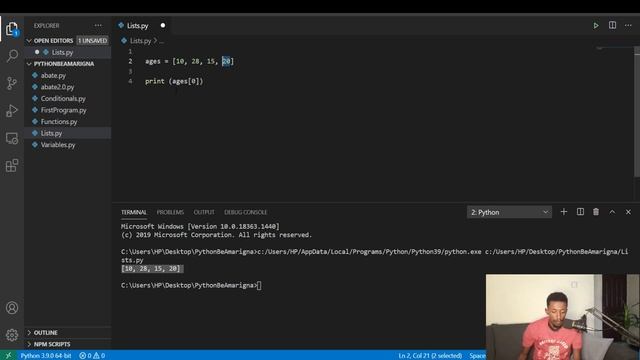
Task: Open the Manage gear settings icon
Action: [x=12, y=335]
